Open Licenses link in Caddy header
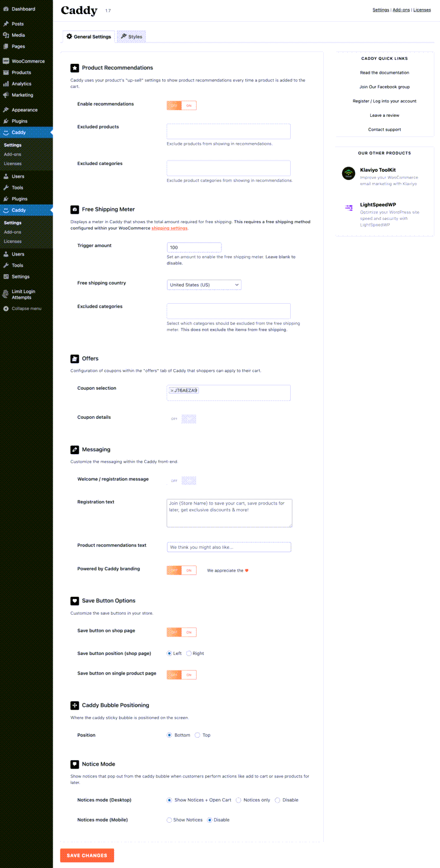440x868 pixels. [x=422, y=10]
